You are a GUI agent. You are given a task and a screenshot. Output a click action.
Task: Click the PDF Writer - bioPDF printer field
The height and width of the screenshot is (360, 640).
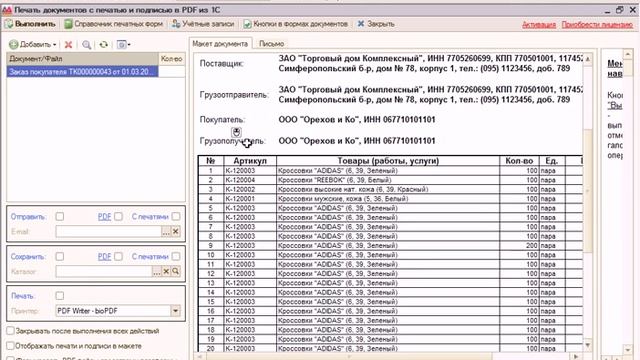[x=113, y=311]
